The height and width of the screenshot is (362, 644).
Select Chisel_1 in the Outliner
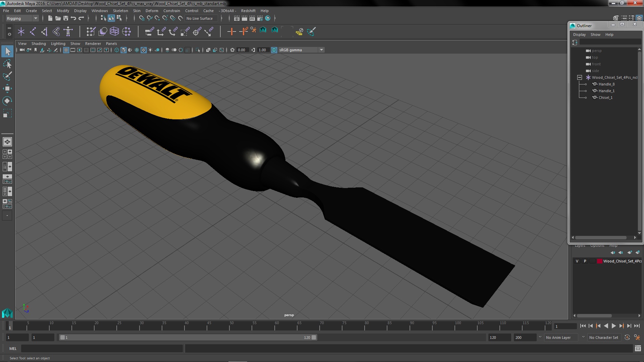[605, 98]
